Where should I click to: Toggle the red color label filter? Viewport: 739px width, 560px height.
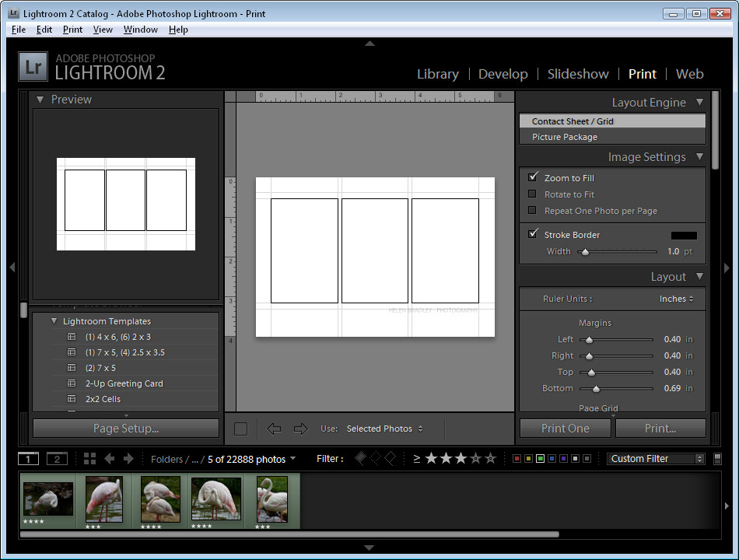pos(517,459)
